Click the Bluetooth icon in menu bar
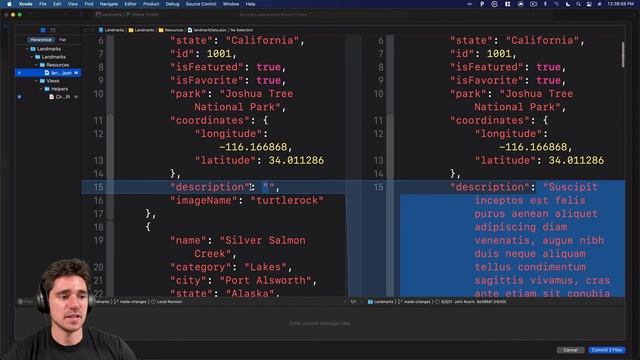 coord(545,4)
